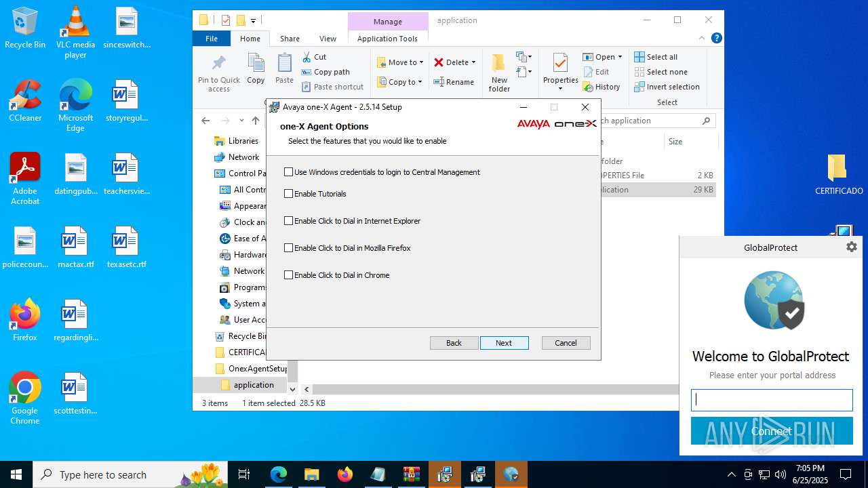Open the ribbon Open dropdown
Screen dimensions: 868x488
(602, 57)
